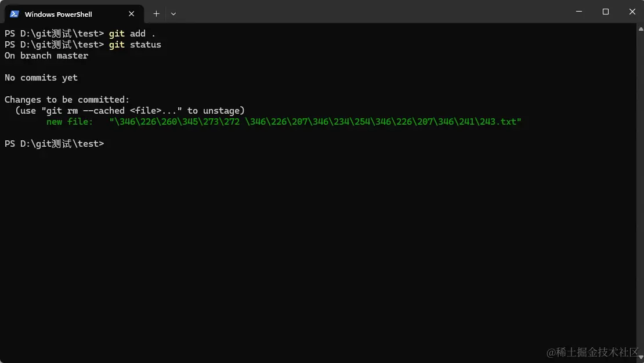Close the terminal window

tap(632, 12)
